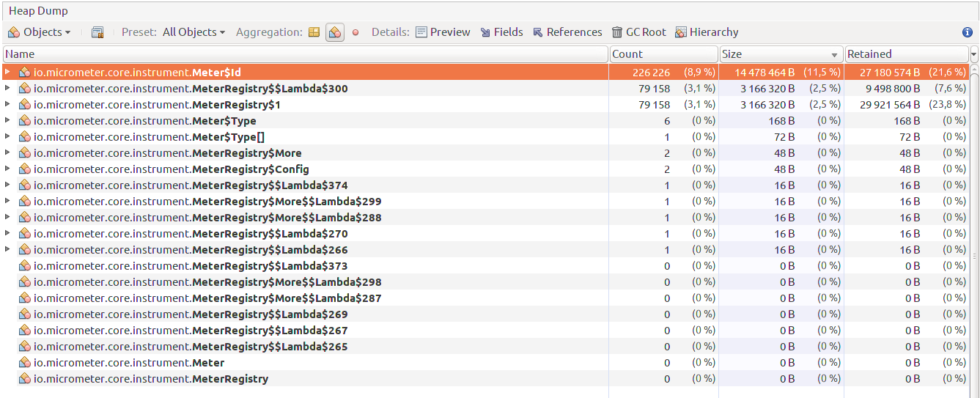
Task: Toggle the Hierarchy details view
Action: [x=707, y=32]
